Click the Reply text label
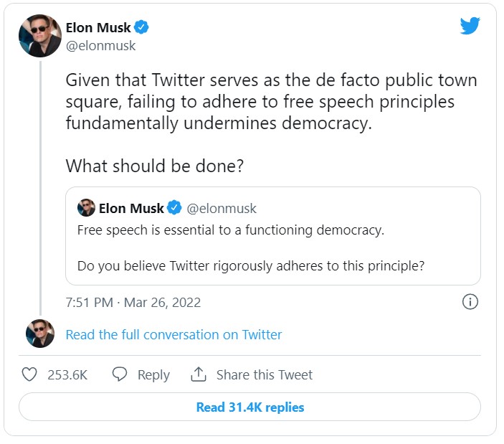The image size is (504, 444). 153,375
